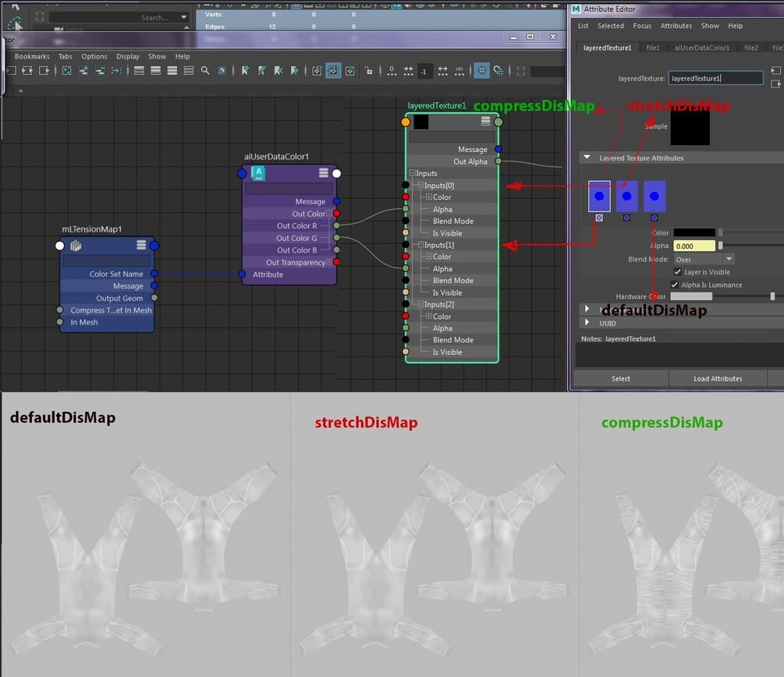Click the Rearrange Graph icon

click(116, 70)
